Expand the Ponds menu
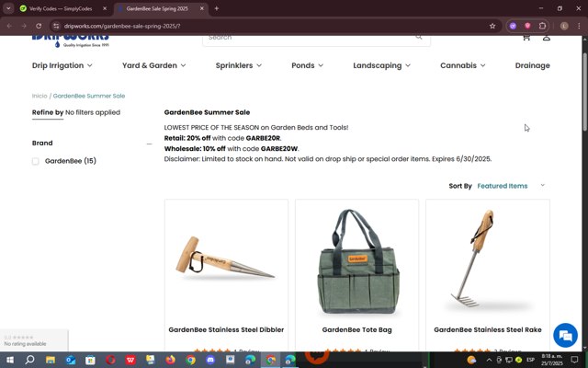Viewport: 588px width, 368px height. pos(307,65)
